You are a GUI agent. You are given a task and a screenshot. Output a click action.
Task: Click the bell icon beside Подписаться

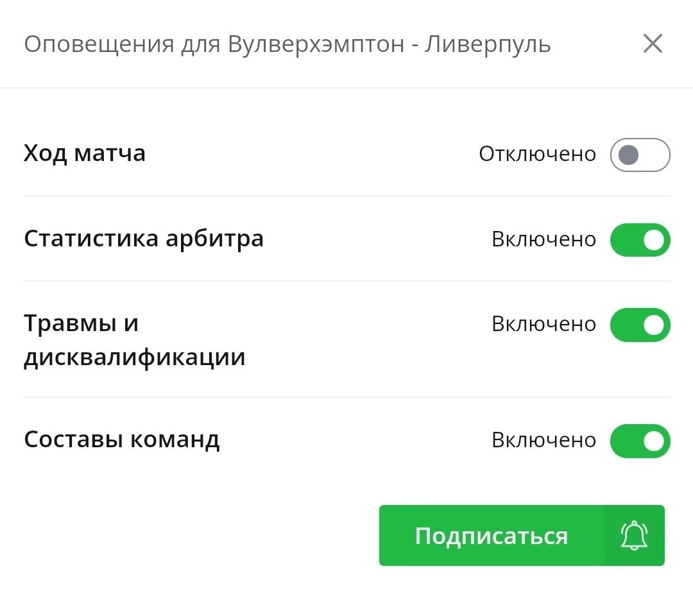click(x=634, y=535)
